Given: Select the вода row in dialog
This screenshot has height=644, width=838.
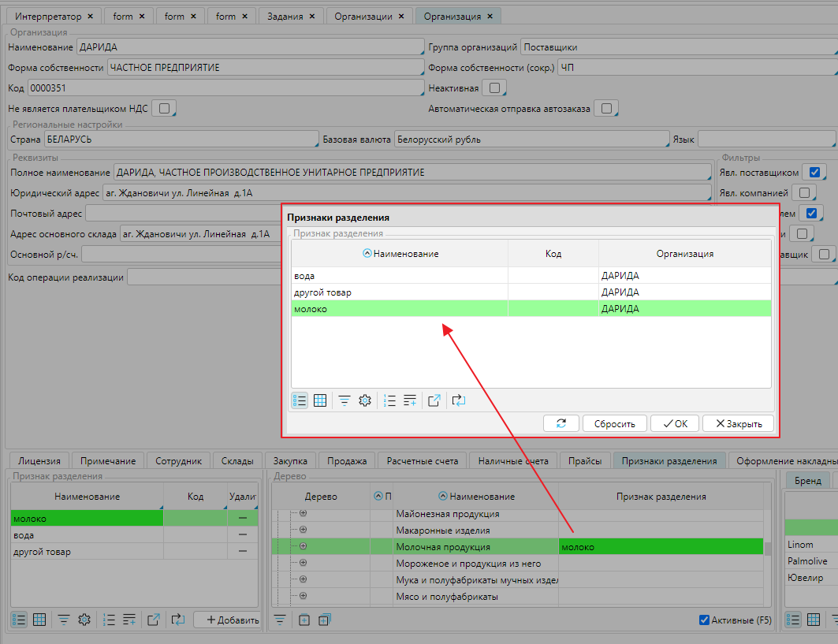Looking at the screenshot, I should pos(399,276).
